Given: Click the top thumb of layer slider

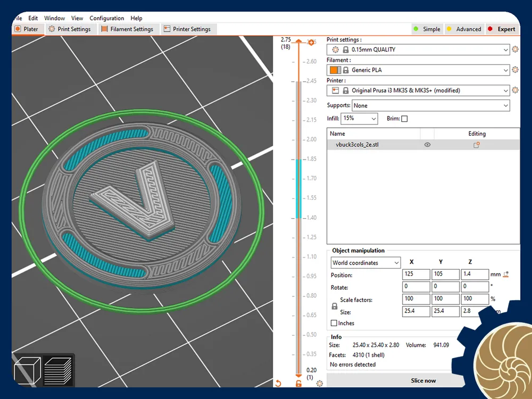Looking at the screenshot, I should (298, 41).
